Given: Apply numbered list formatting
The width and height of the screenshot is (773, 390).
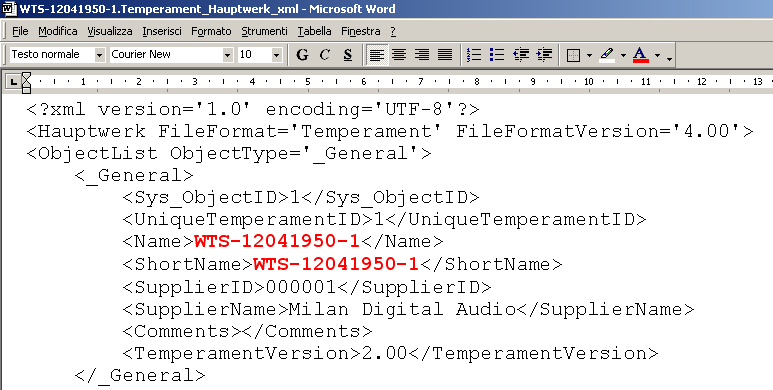Looking at the screenshot, I should 474,55.
